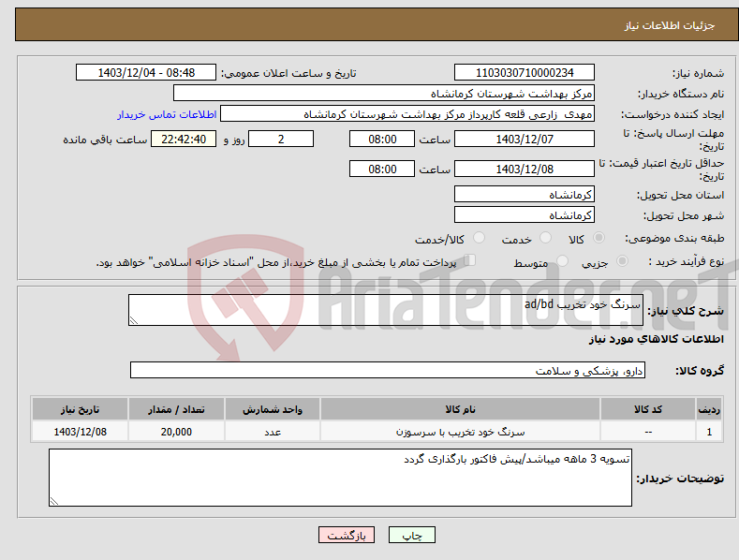
Task: Click the resize grip of description textarea
Action: pos(134,320)
